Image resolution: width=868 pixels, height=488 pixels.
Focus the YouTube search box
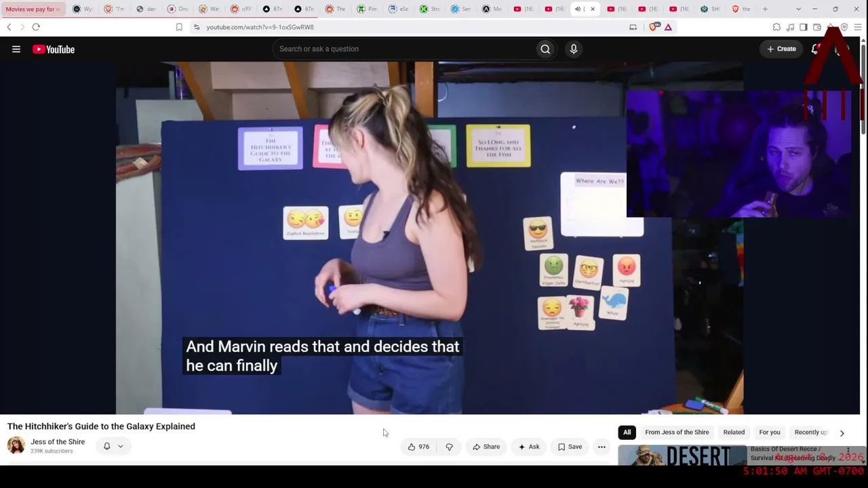pyautogui.click(x=403, y=49)
